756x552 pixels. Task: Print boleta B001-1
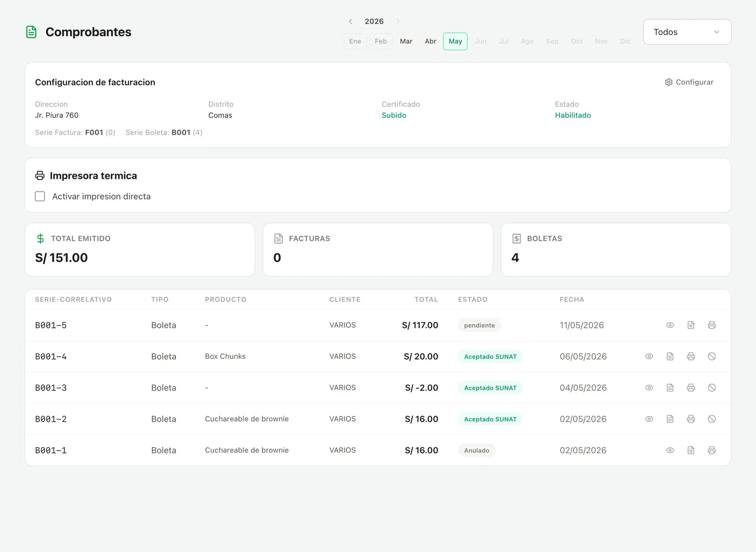click(x=711, y=450)
